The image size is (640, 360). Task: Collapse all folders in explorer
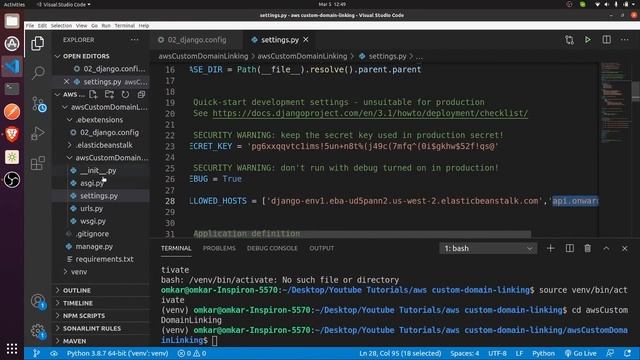click(141, 94)
